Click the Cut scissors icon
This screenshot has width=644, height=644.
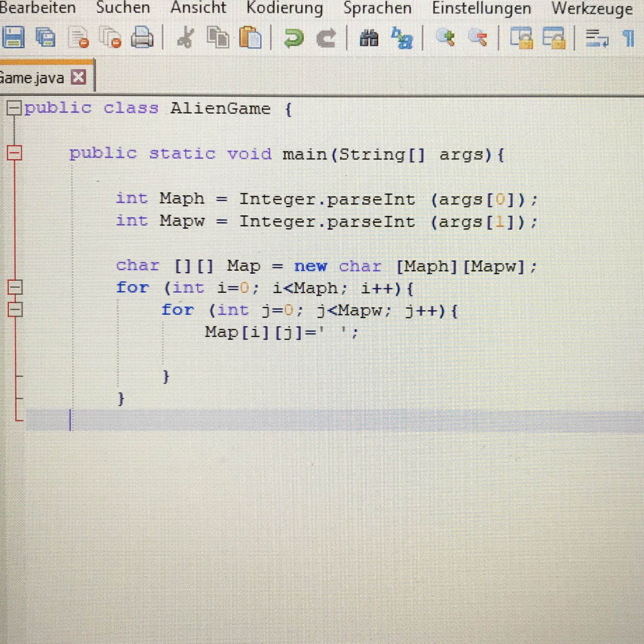pos(186,38)
